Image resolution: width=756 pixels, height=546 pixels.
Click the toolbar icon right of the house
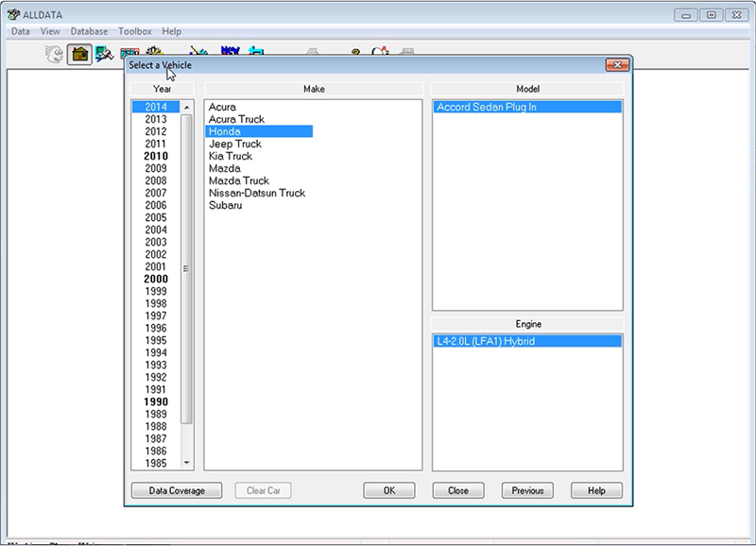tap(104, 54)
